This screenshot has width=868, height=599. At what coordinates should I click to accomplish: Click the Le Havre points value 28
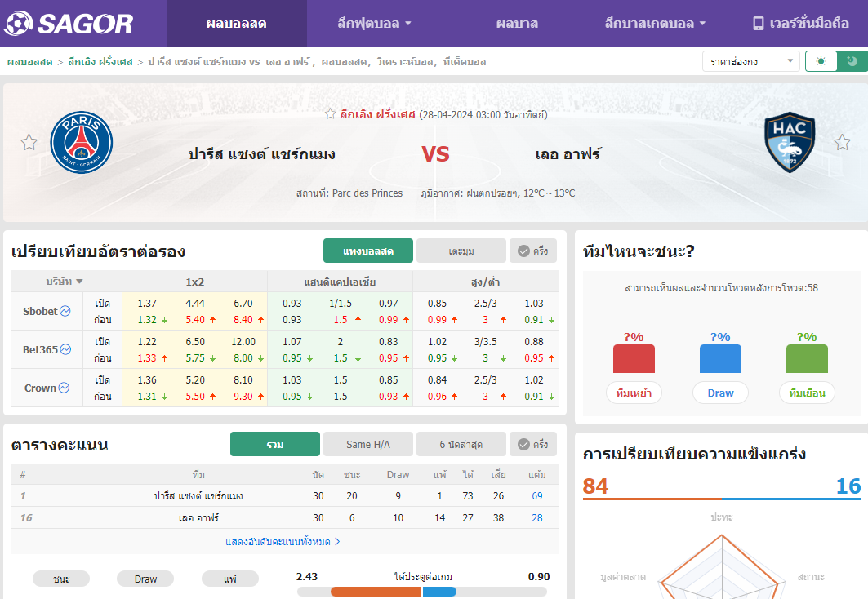coord(537,517)
